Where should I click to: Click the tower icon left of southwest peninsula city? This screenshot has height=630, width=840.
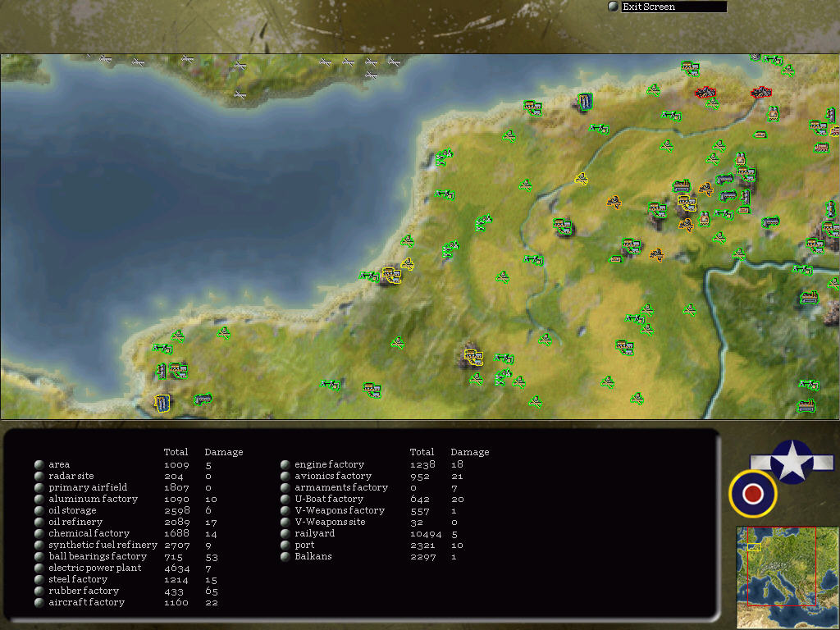pyautogui.click(x=162, y=370)
